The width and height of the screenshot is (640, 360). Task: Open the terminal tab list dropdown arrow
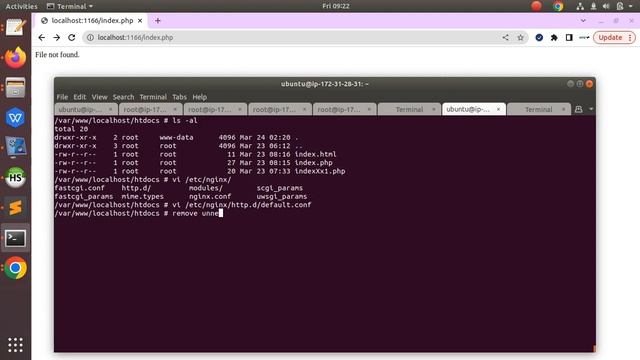pyautogui.click(x=591, y=109)
